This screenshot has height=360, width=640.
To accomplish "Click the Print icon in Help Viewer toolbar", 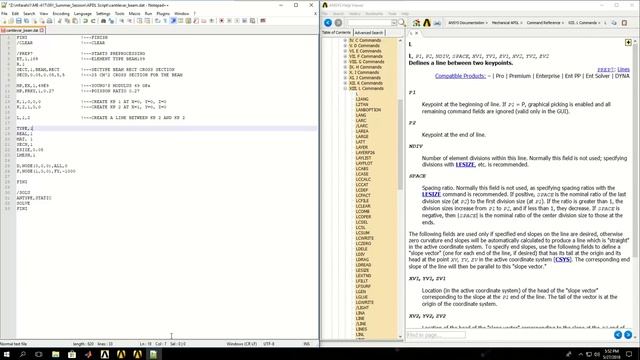I will coord(437,23).
